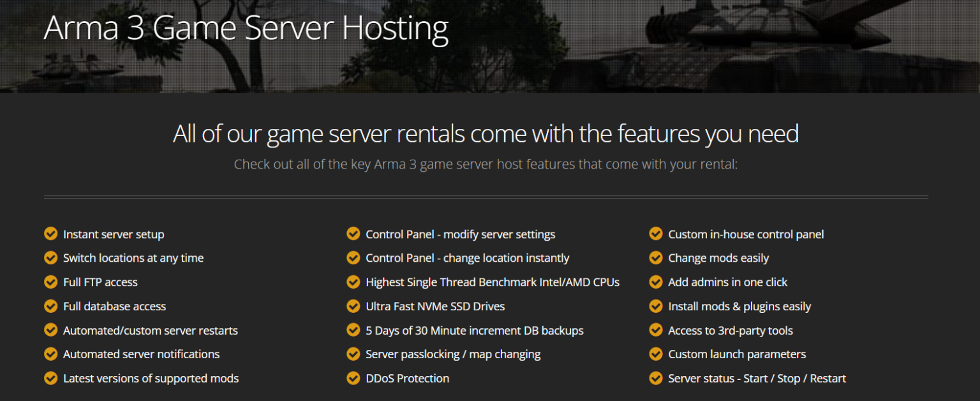Screen dimensions: 980x401
Task: Click the check icon next to Ultra Fast NVMe SSD Drives
Action: (x=353, y=306)
